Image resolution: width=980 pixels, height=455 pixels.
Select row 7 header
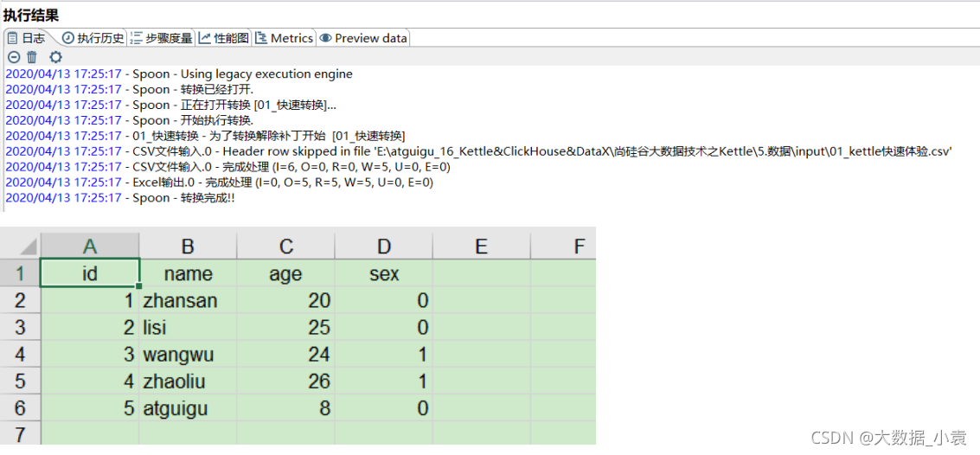point(21,433)
